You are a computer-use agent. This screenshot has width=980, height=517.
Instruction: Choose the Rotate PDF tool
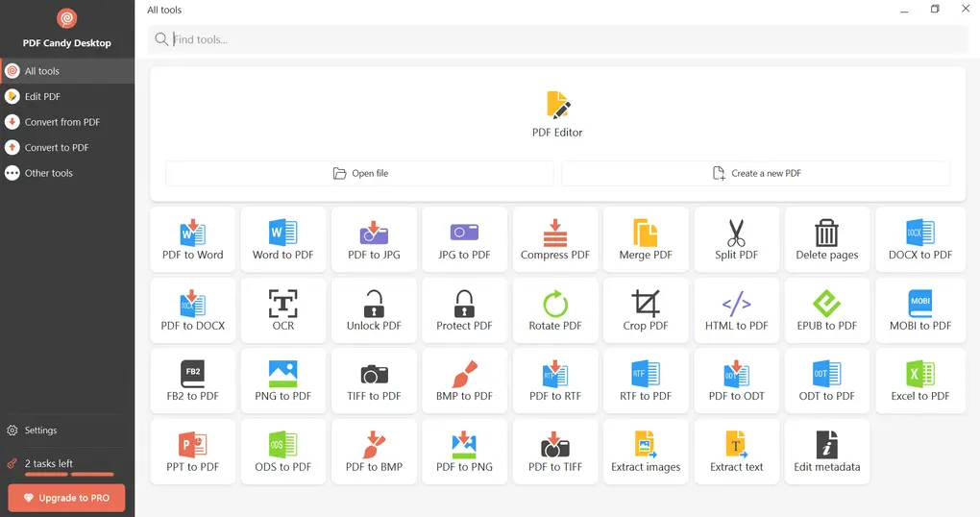(555, 310)
